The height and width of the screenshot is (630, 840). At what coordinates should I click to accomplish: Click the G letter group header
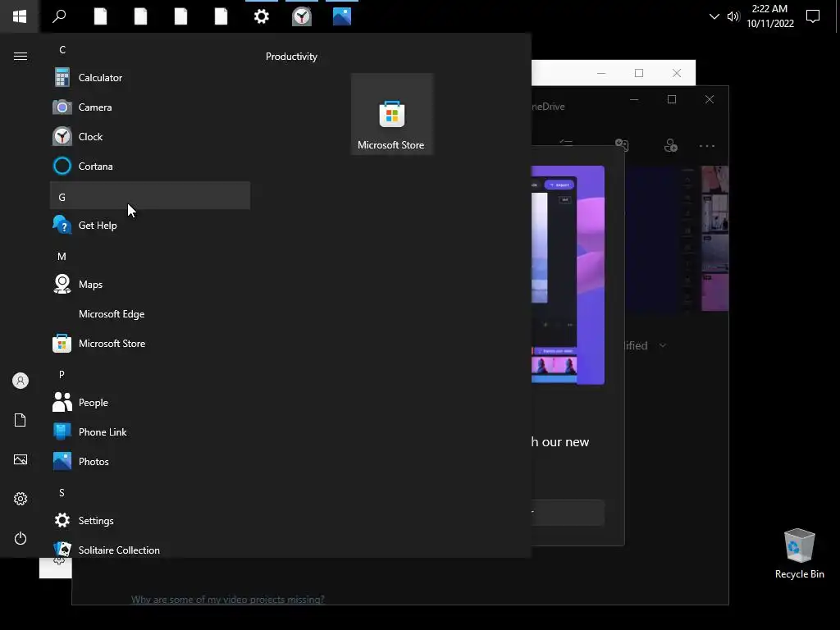pyautogui.click(x=150, y=195)
